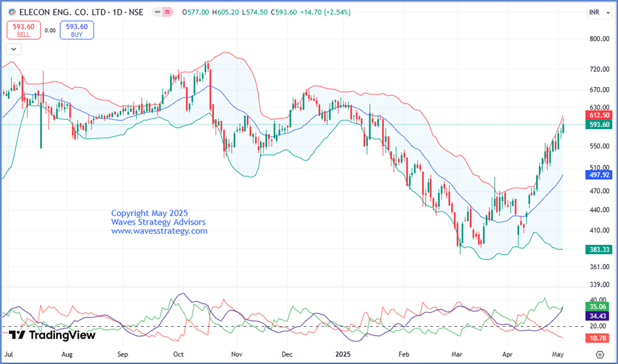
Task: Click the 440.00 price axis label
Action: click(600, 209)
